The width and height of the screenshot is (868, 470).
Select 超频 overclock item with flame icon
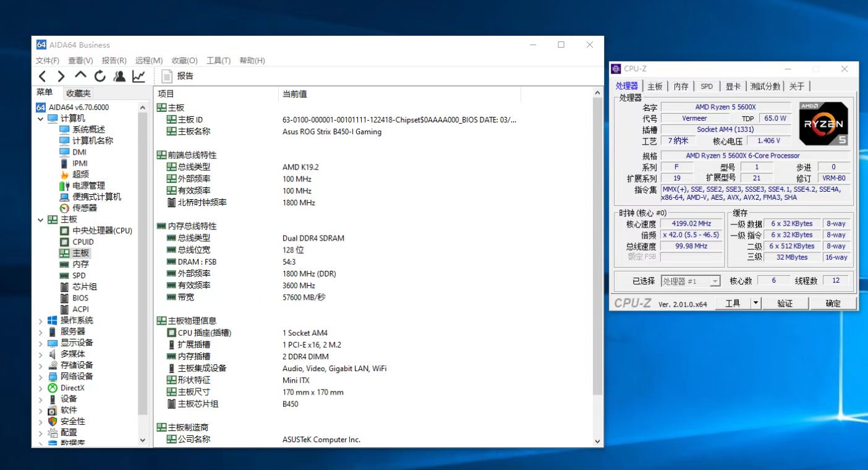point(80,174)
